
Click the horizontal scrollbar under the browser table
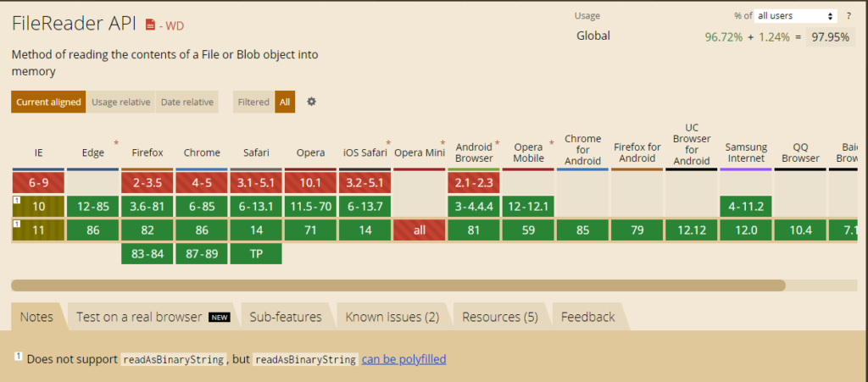click(398, 285)
